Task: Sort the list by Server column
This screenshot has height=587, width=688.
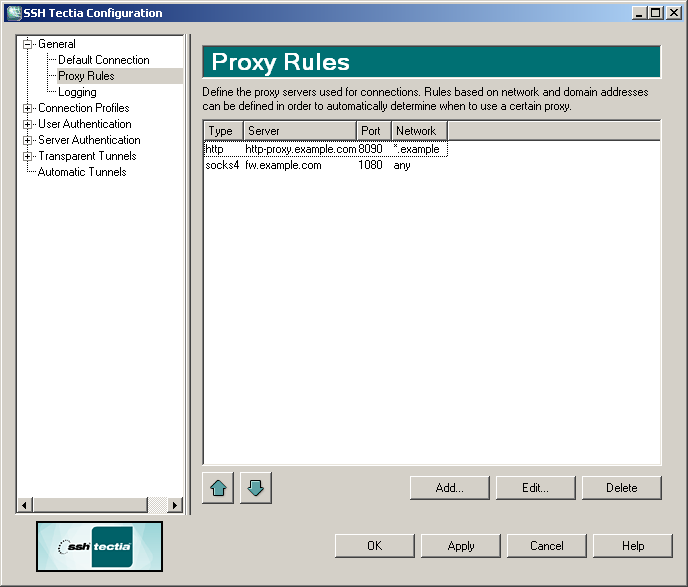Action: click(300, 131)
